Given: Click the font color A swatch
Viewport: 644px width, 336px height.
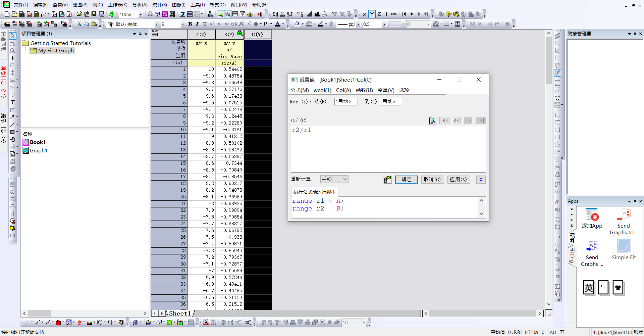Looking at the screenshot, I should pyautogui.click(x=277, y=24).
